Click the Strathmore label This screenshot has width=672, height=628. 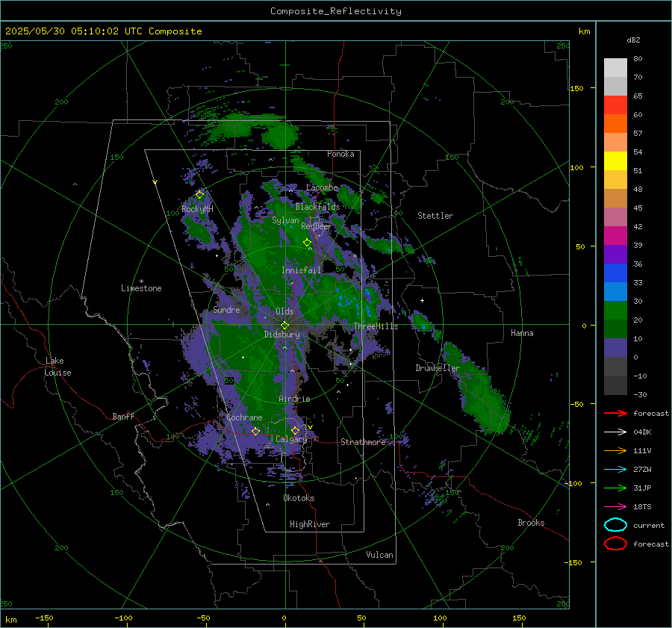(x=363, y=442)
